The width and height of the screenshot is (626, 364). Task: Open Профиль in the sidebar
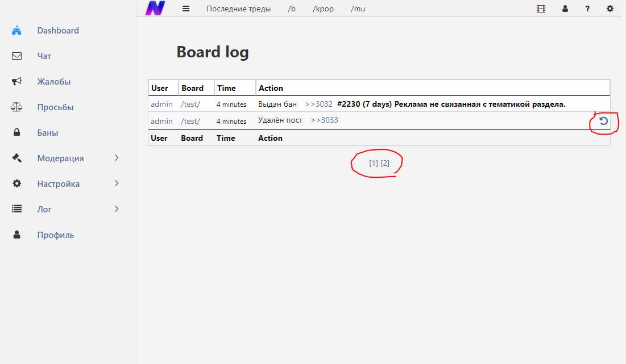tap(56, 235)
